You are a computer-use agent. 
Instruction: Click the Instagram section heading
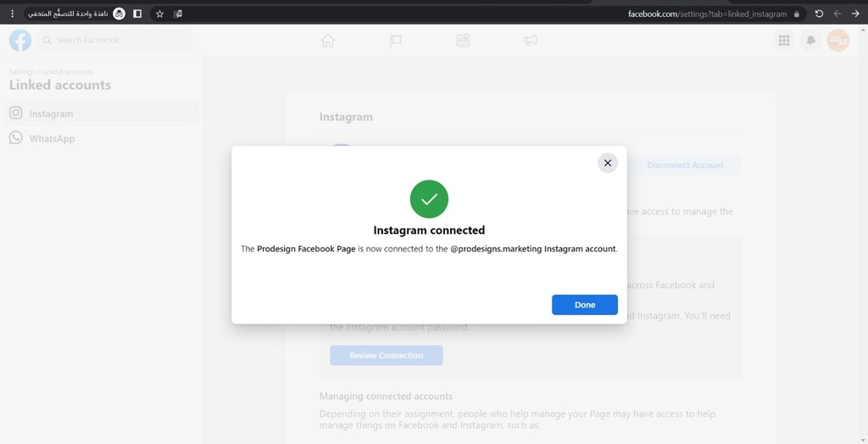click(346, 117)
